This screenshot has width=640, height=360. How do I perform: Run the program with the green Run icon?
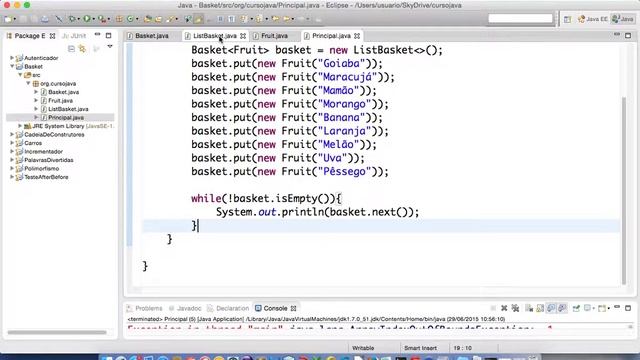(87, 19)
